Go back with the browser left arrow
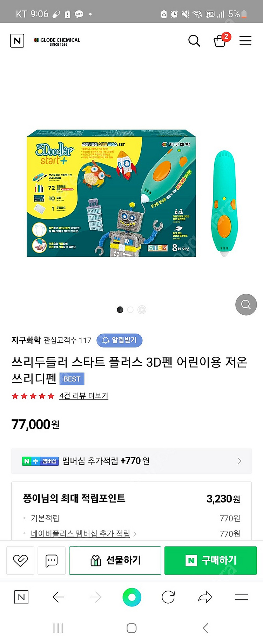 coord(59,597)
